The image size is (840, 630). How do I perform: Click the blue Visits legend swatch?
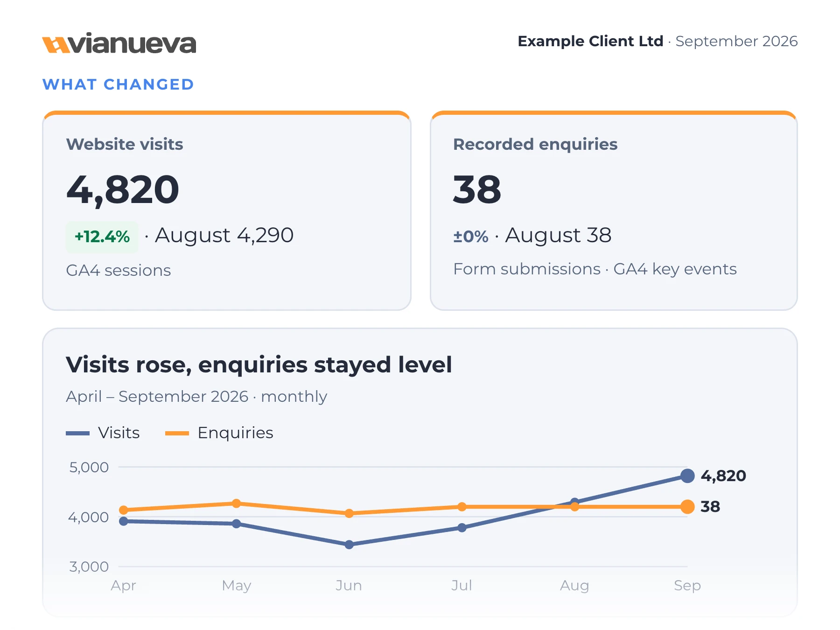pyautogui.click(x=77, y=433)
